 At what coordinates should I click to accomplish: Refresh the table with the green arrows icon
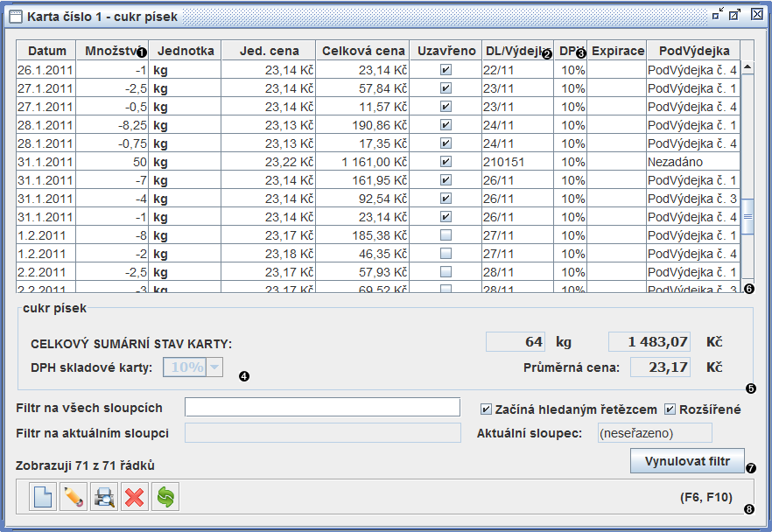tap(165, 497)
